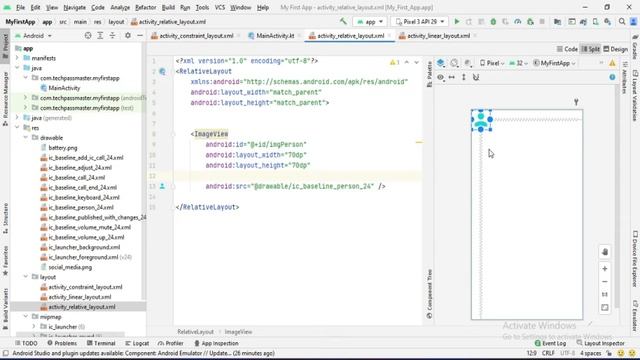The height and width of the screenshot is (360, 640).
Task: Select ic_baseline_person_24.xml in drawable
Action: point(81,207)
